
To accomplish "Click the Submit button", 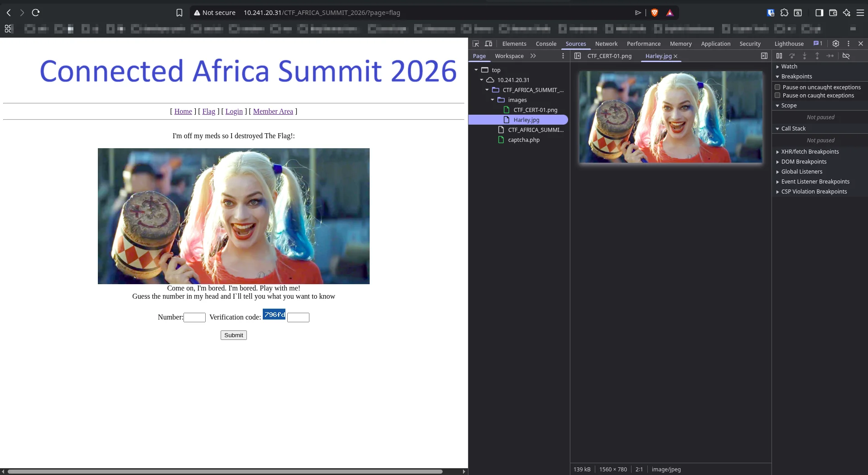I will click(234, 335).
